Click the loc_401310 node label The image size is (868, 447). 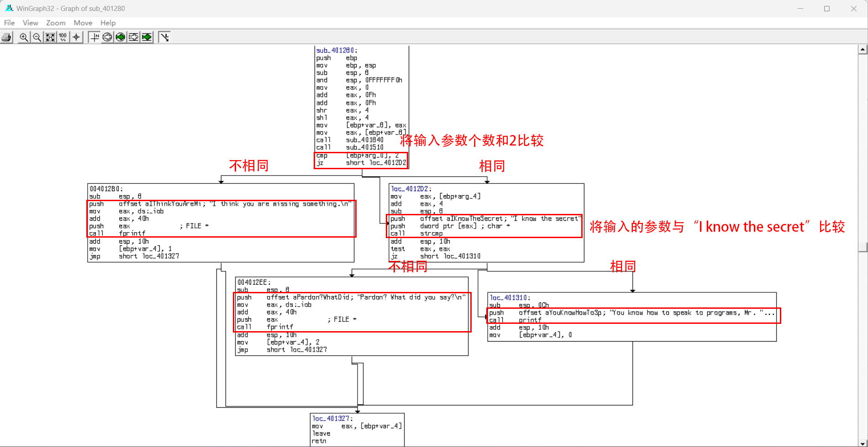pyautogui.click(x=510, y=297)
